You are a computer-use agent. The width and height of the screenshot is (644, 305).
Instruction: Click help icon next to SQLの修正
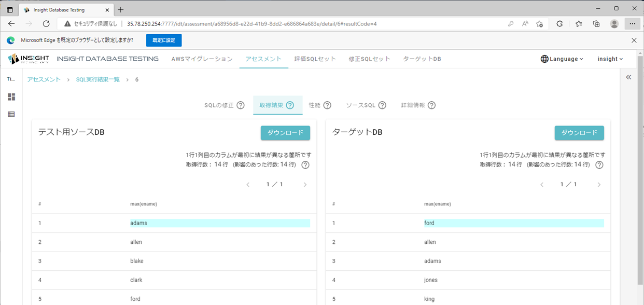point(241,105)
